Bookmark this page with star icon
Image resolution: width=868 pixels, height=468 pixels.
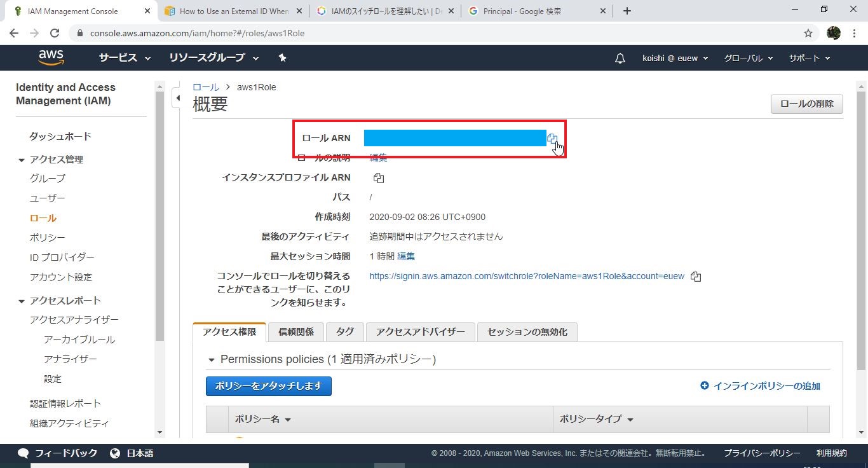pos(808,33)
